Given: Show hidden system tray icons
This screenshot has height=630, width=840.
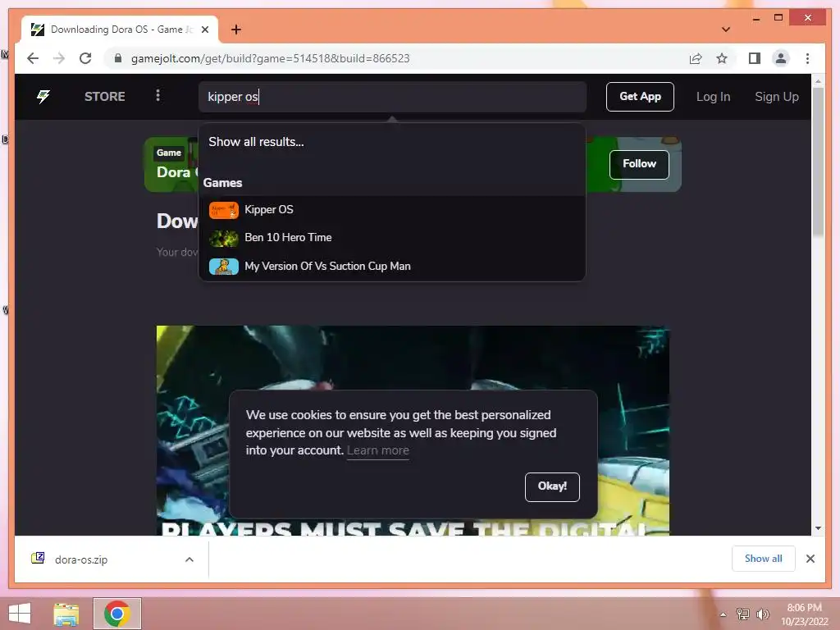Looking at the screenshot, I should [x=723, y=614].
